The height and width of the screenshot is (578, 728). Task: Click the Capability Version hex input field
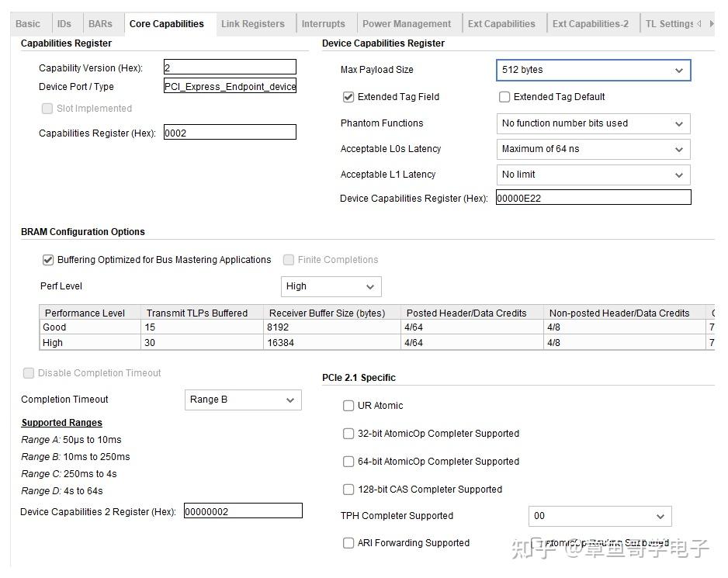230,67
